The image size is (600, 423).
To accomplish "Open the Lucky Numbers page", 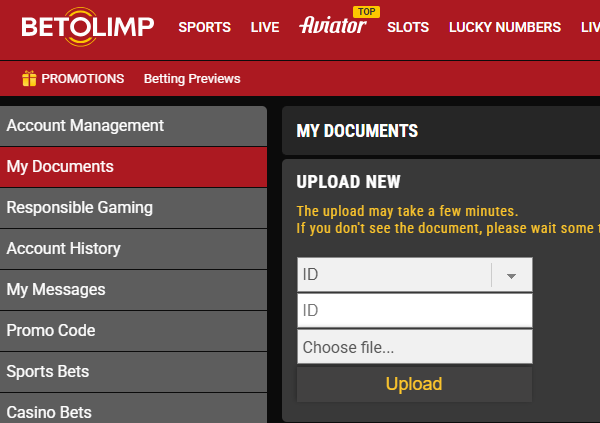I will click(505, 27).
